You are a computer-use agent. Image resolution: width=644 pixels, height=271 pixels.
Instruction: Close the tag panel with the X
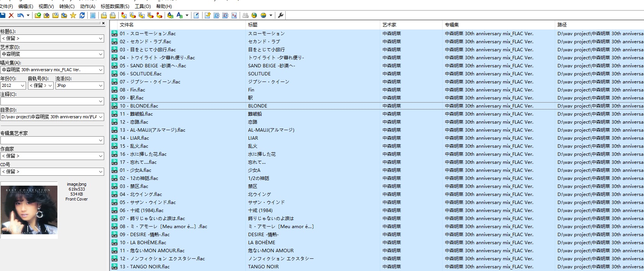click(103, 23)
